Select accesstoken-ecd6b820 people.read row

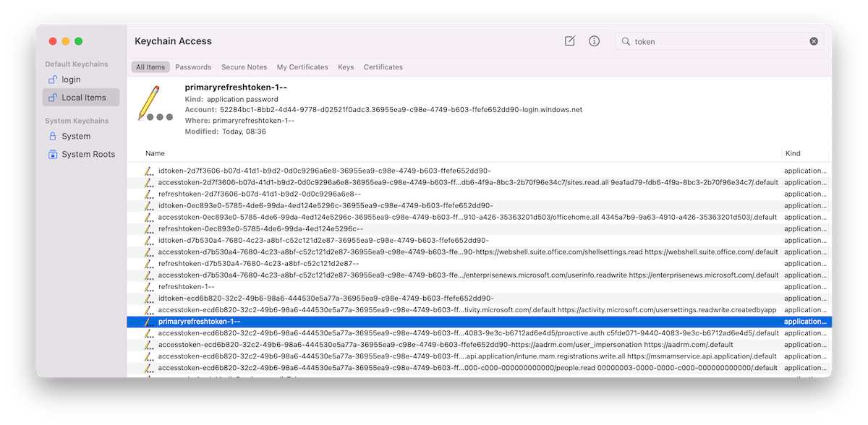(x=479, y=368)
